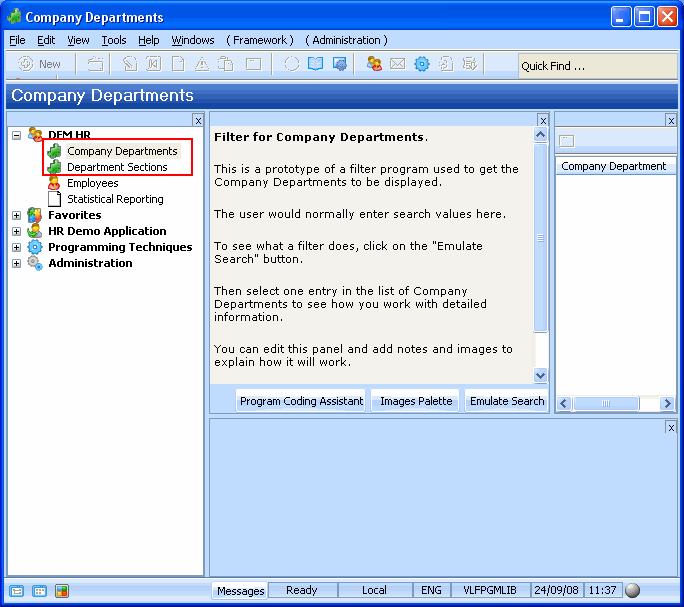
Task: Click the clipboard copy toolbar icon
Action: coord(226,64)
